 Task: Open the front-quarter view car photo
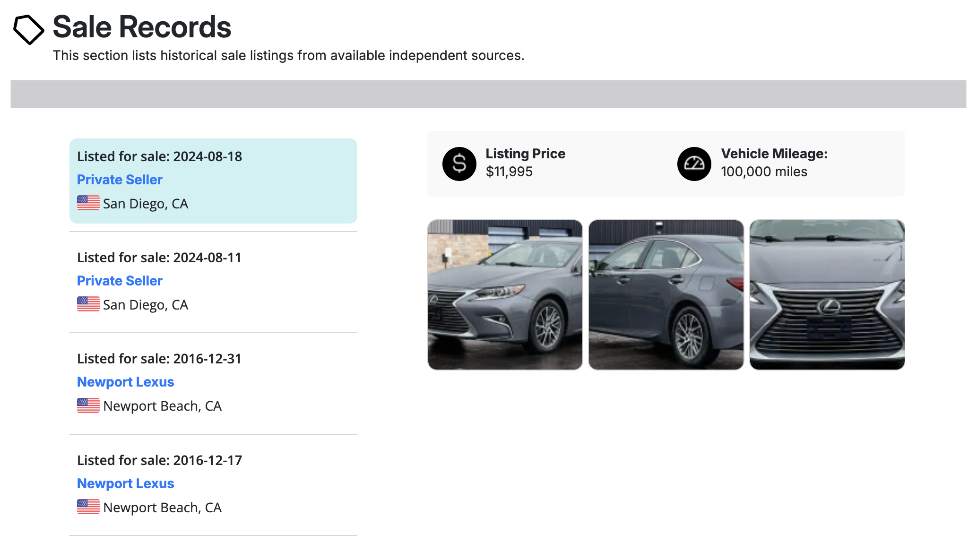click(x=505, y=294)
